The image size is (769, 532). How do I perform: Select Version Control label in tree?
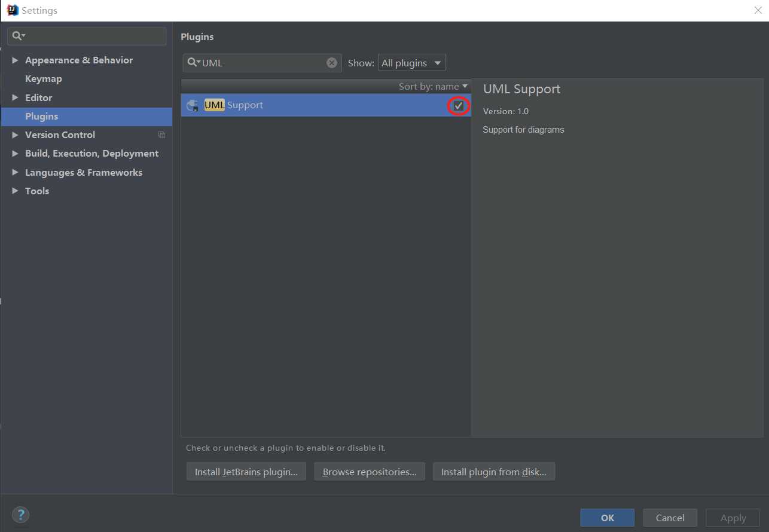click(60, 135)
